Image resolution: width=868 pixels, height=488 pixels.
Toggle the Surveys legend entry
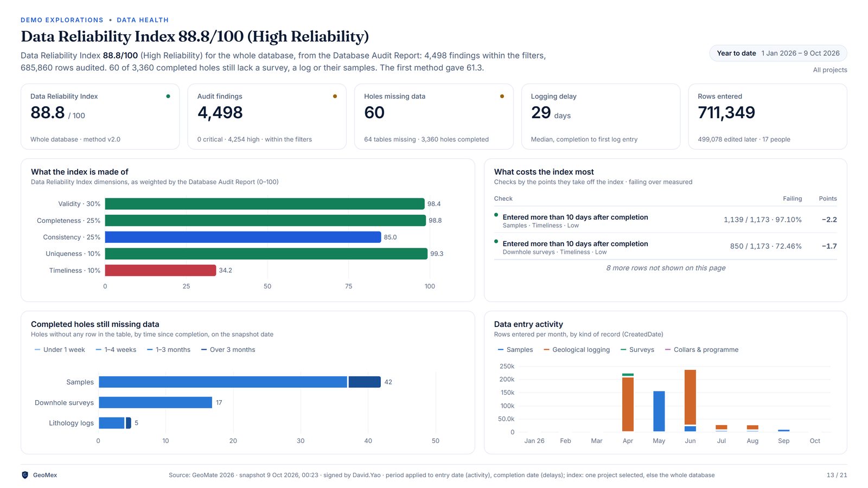pyautogui.click(x=637, y=350)
